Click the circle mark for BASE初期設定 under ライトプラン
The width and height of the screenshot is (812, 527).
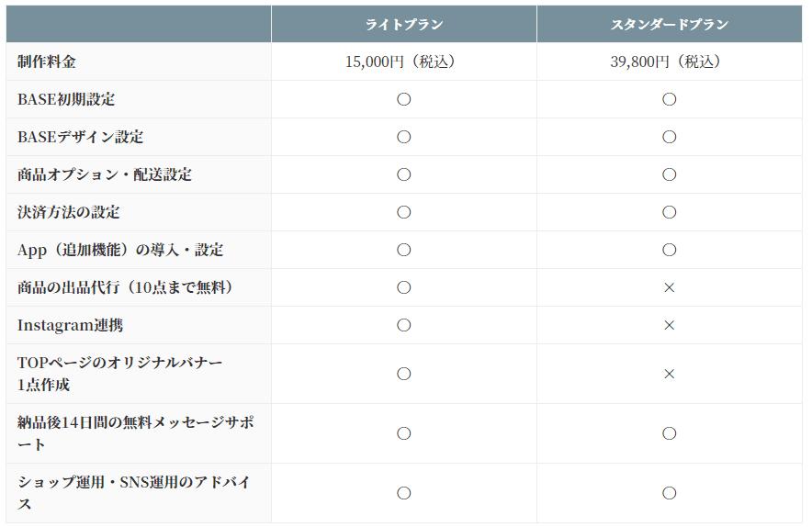tap(403, 99)
